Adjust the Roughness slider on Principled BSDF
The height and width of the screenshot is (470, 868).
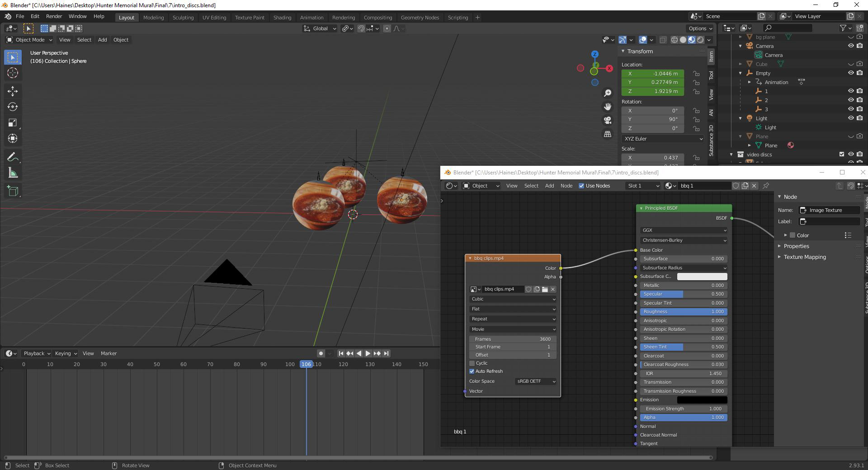pos(684,312)
